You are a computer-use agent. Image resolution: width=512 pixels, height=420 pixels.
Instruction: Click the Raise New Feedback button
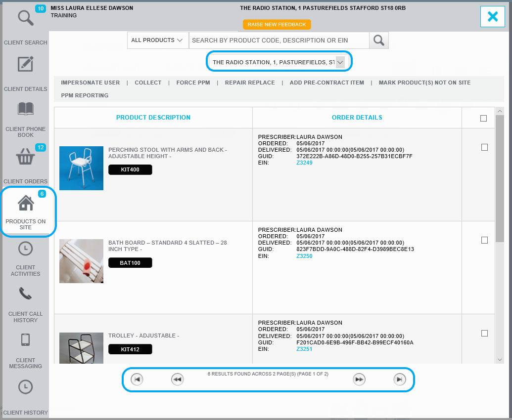coord(277,24)
